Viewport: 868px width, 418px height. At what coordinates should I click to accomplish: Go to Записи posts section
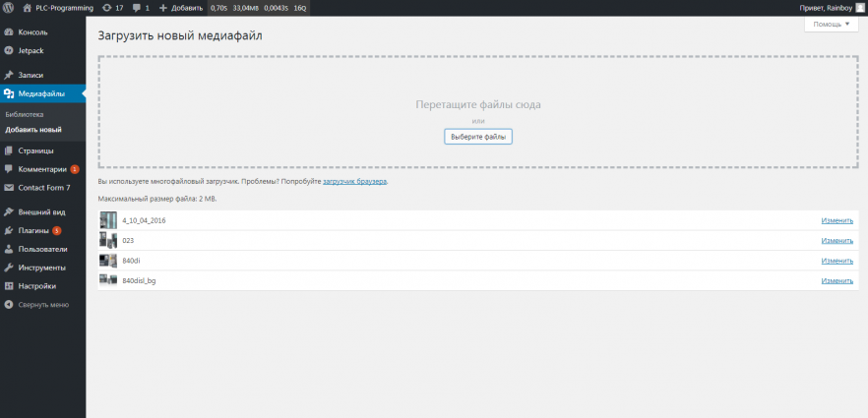[31, 75]
